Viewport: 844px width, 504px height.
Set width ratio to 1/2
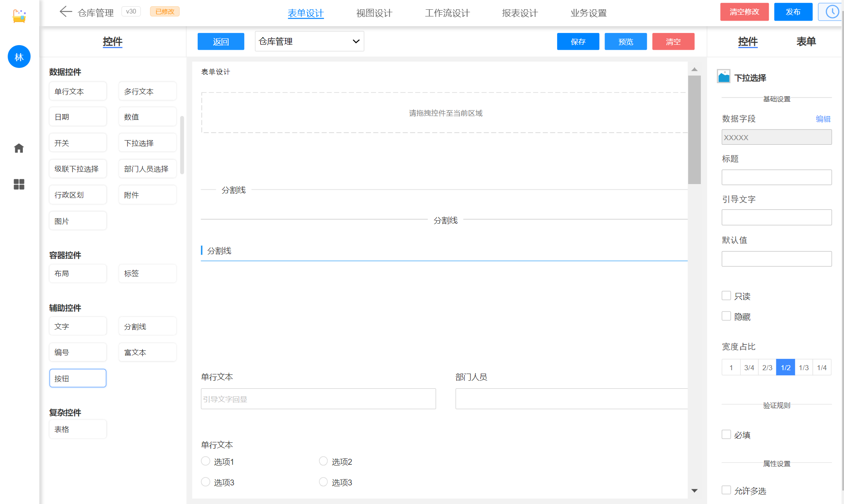tap(785, 367)
